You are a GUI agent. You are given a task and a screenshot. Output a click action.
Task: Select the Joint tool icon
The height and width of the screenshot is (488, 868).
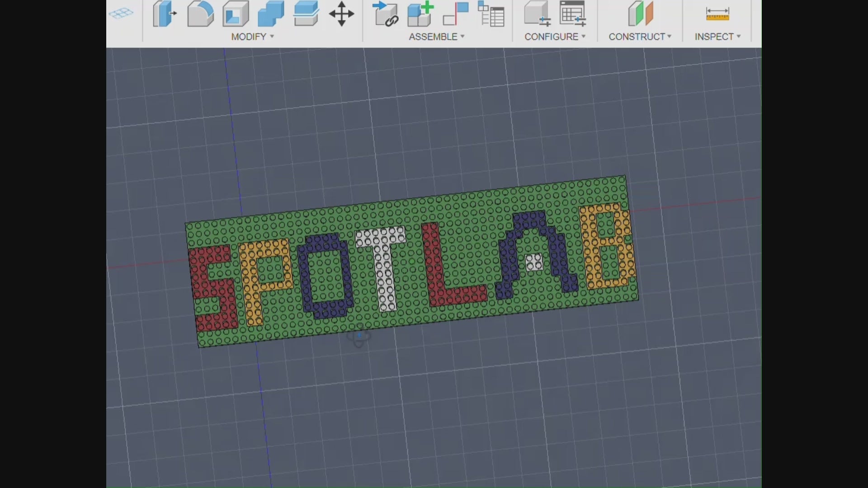click(x=454, y=14)
